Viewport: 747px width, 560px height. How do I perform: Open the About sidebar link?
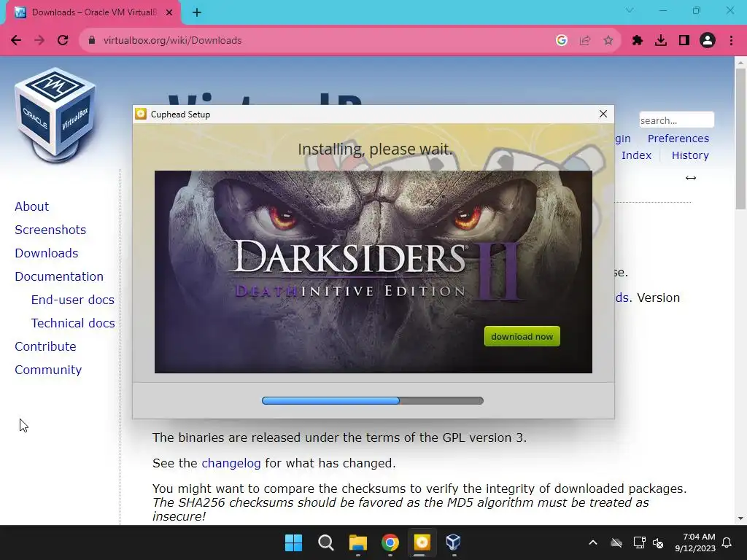coord(31,206)
